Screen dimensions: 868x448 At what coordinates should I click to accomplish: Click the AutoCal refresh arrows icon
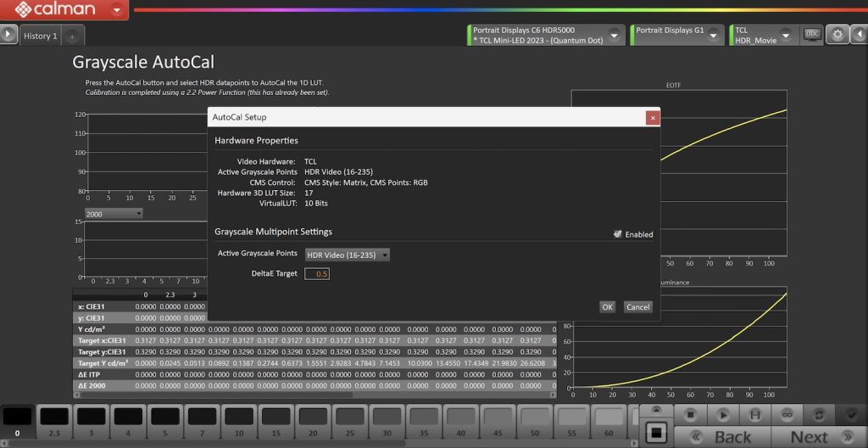[x=818, y=414]
